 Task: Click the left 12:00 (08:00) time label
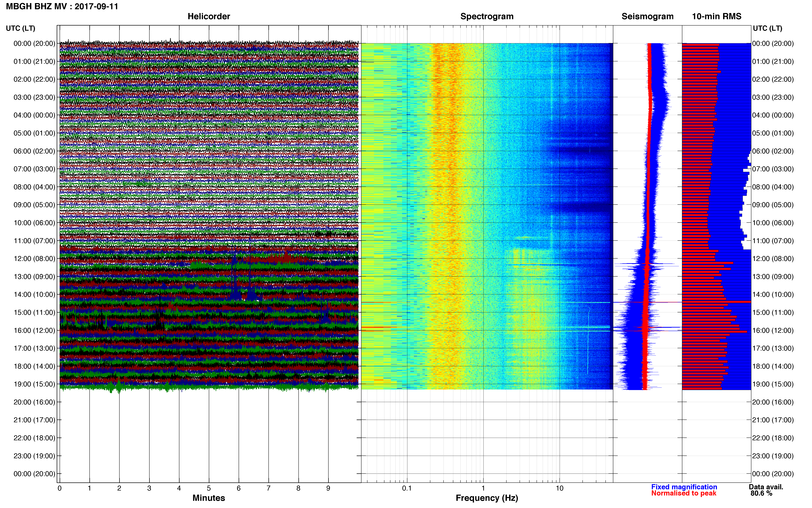tap(34, 259)
